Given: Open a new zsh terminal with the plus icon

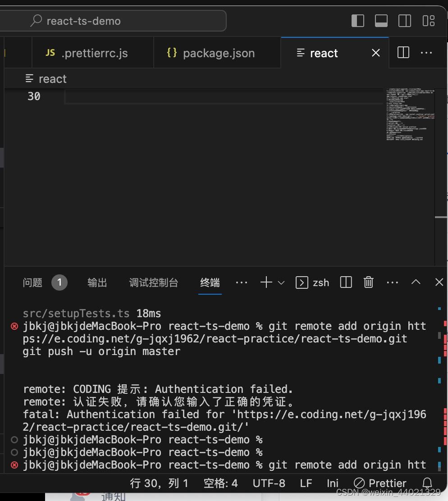Looking at the screenshot, I should point(265,282).
